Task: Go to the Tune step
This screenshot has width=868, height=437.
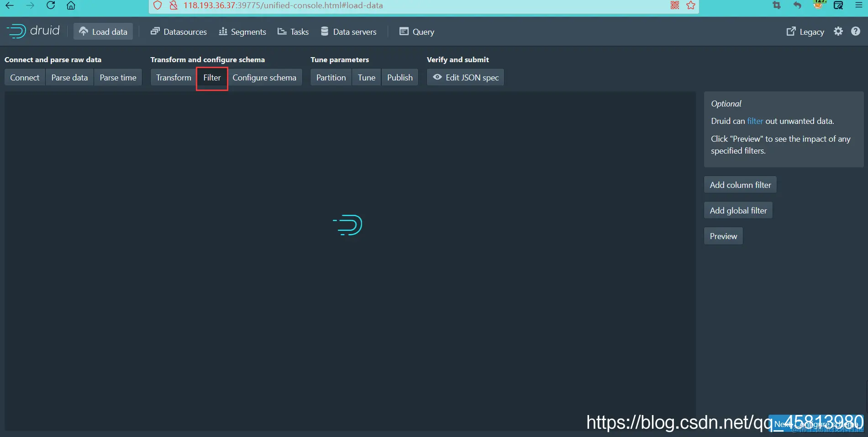Action: pyautogui.click(x=367, y=77)
